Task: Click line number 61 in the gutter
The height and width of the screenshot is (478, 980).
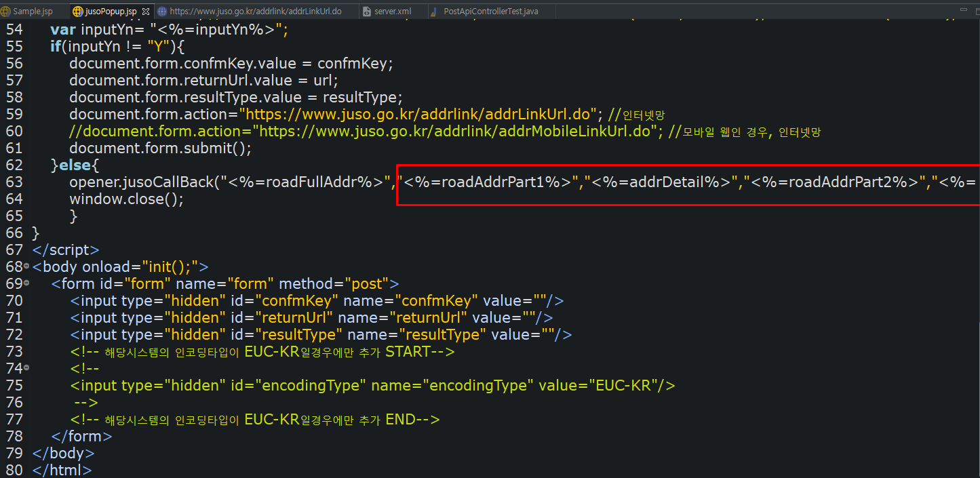Action: 14,148
